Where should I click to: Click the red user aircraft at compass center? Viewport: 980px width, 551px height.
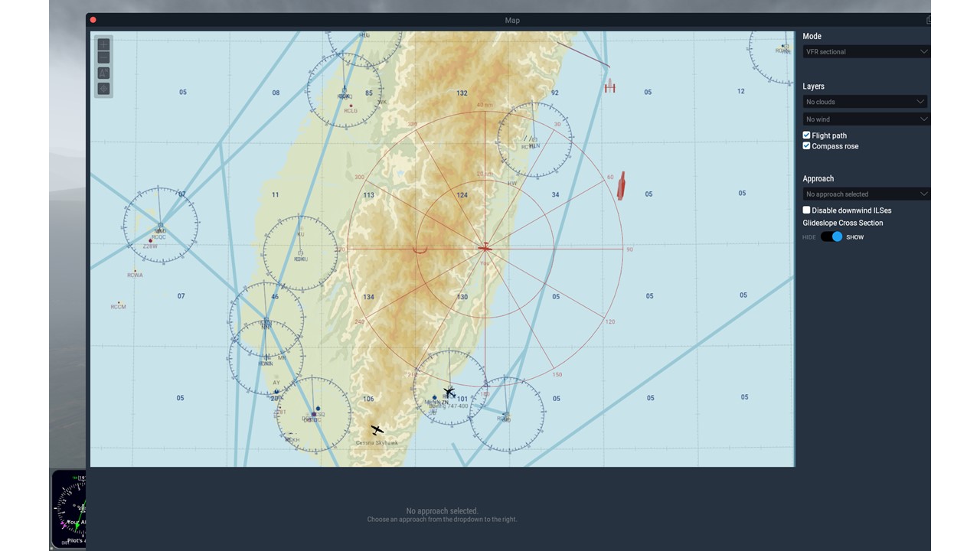[485, 248]
